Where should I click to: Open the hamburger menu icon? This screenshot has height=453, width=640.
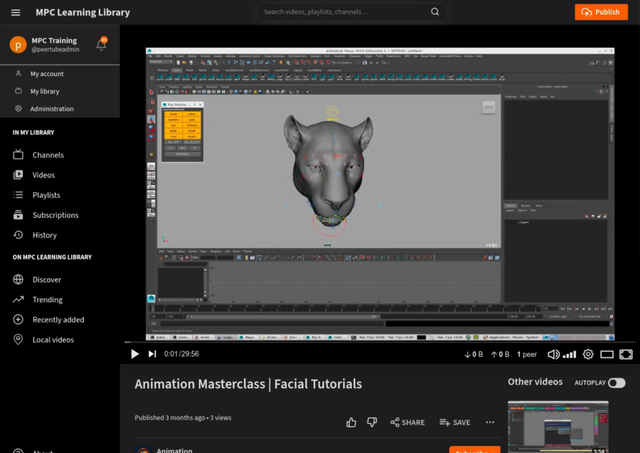click(x=16, y=12)
